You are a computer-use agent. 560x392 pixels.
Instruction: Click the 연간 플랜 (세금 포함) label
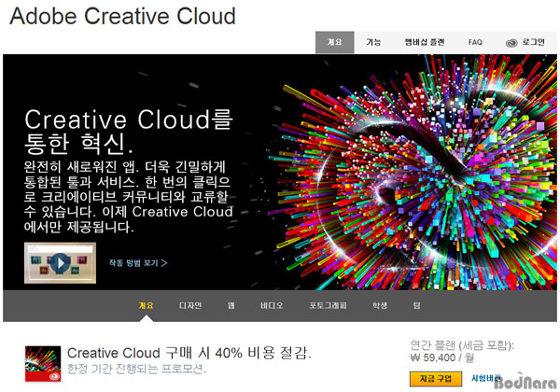(x=462, y=345)
